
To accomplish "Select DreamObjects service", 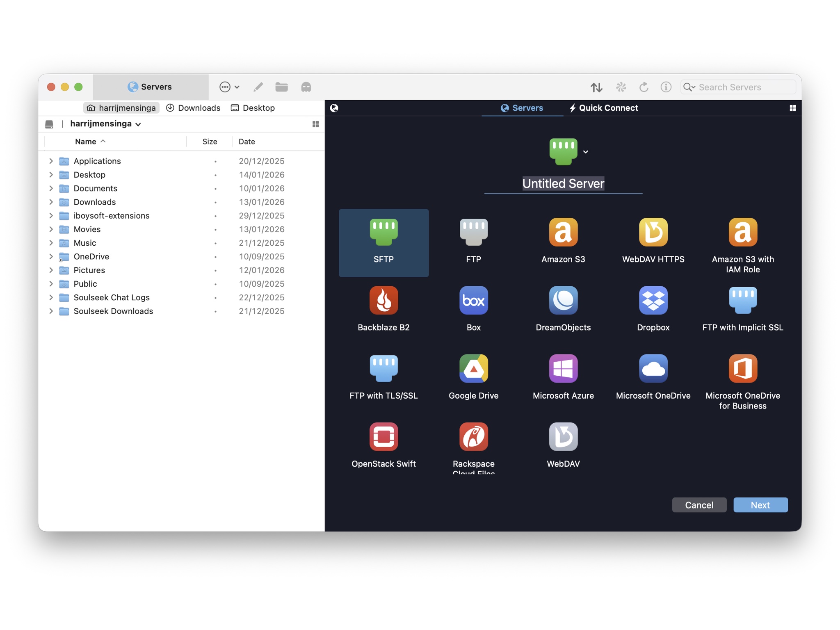I will (563, 300).
